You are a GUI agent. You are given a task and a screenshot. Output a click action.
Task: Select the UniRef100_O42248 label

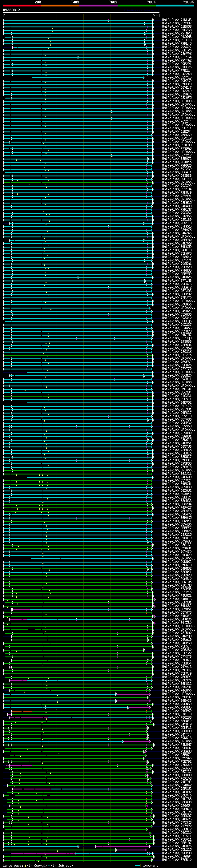pyautogui.click(x=177, y=74)
